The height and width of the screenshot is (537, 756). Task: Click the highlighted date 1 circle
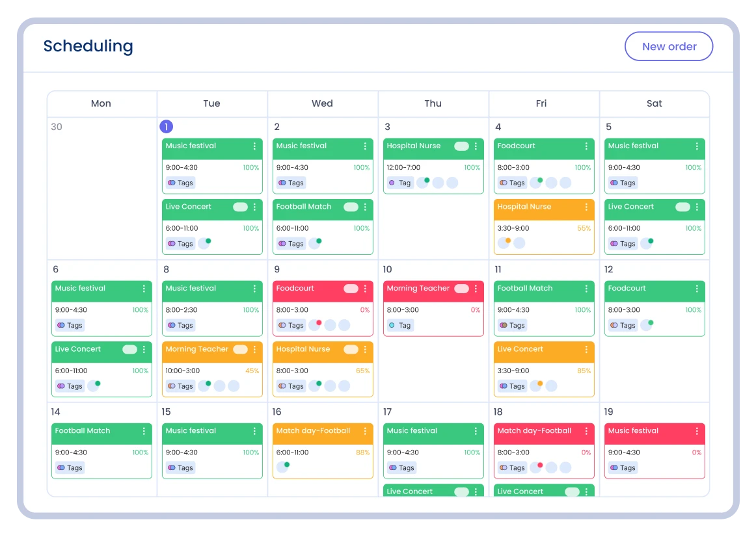pos(167,127)
